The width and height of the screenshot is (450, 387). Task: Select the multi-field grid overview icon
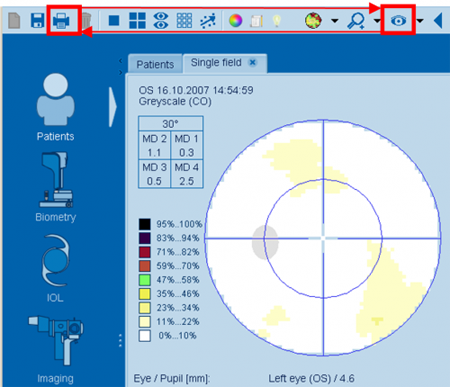pos(184,21)
